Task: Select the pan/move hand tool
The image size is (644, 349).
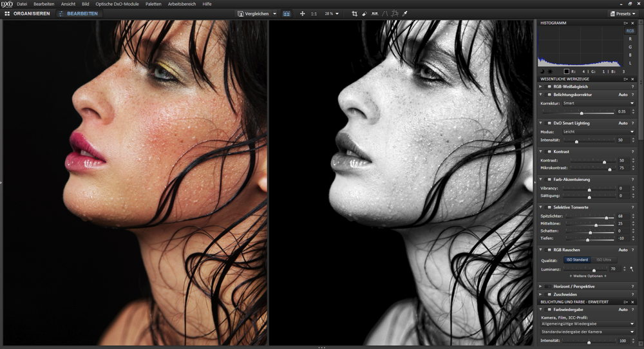Action: click(x=302, y=14)
